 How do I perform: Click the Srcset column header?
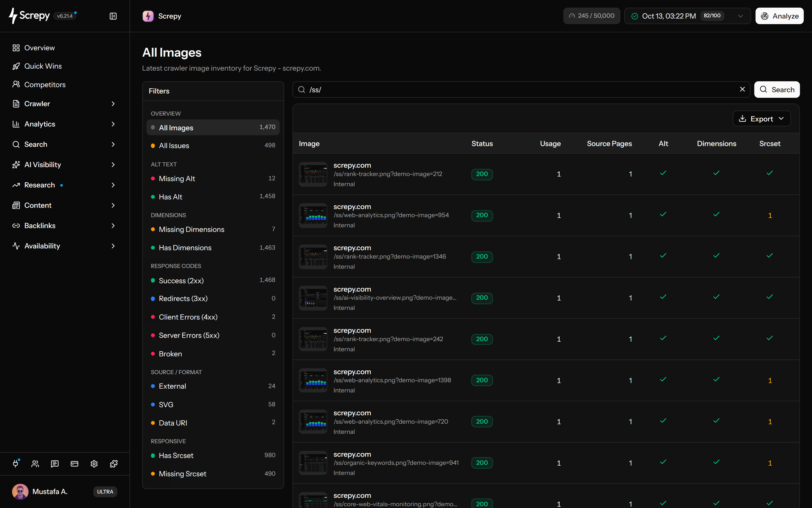[770, 144]
